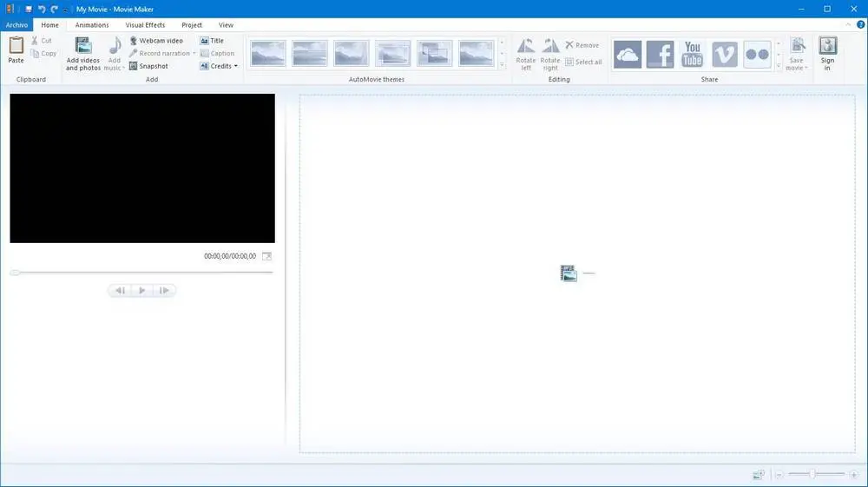Image resolution: width=868 pixels, height=487 pixels.
Task: Change thumbnail size icon in status bar
Action: 759,474
